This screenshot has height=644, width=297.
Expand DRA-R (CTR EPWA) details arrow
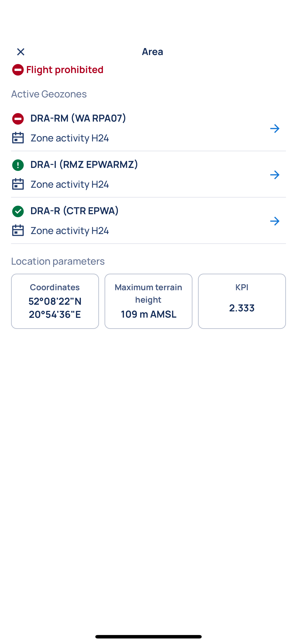[274, 221]
